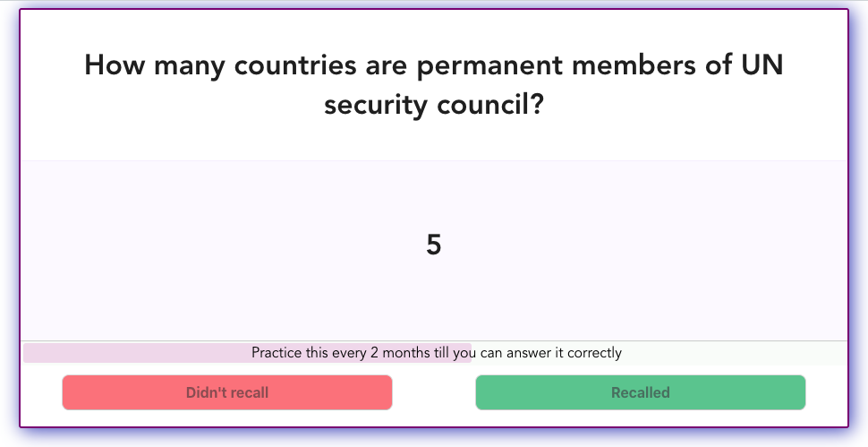Click the word 'Practice' in the progress bar label
Screen dimensions: 868x447
pyautogui.click(x=277, y=353)
